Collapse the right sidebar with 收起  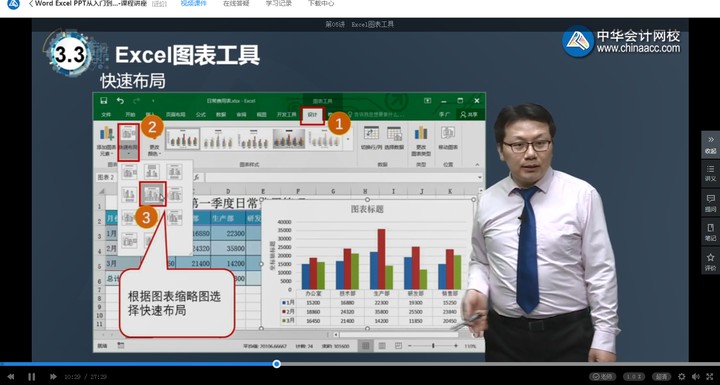click(x=710, y=145)
